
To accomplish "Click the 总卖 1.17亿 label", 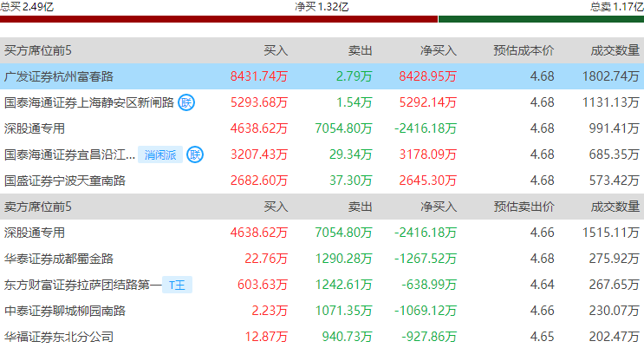I will (617, 7).
